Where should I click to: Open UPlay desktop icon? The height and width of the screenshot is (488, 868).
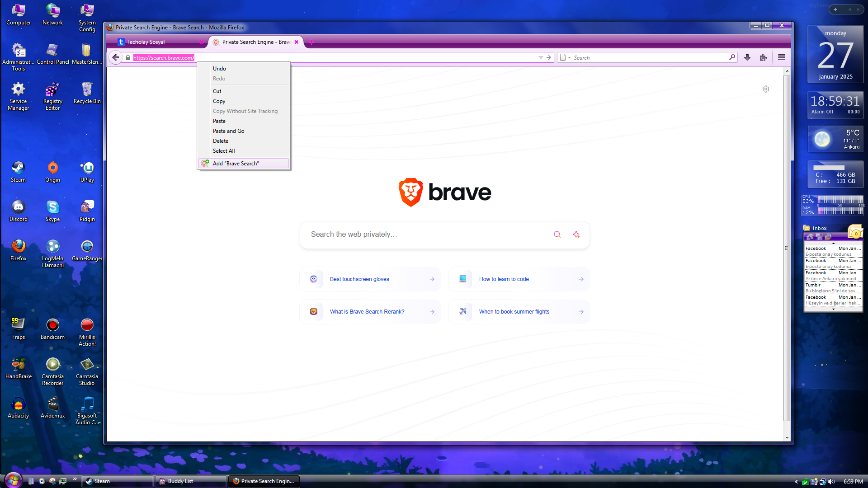coord(87,172)
